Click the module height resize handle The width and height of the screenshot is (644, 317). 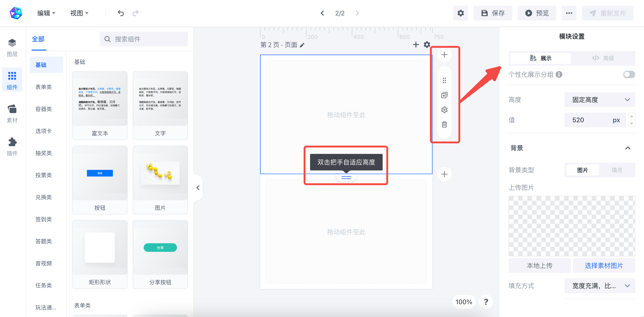coord(346,177)
